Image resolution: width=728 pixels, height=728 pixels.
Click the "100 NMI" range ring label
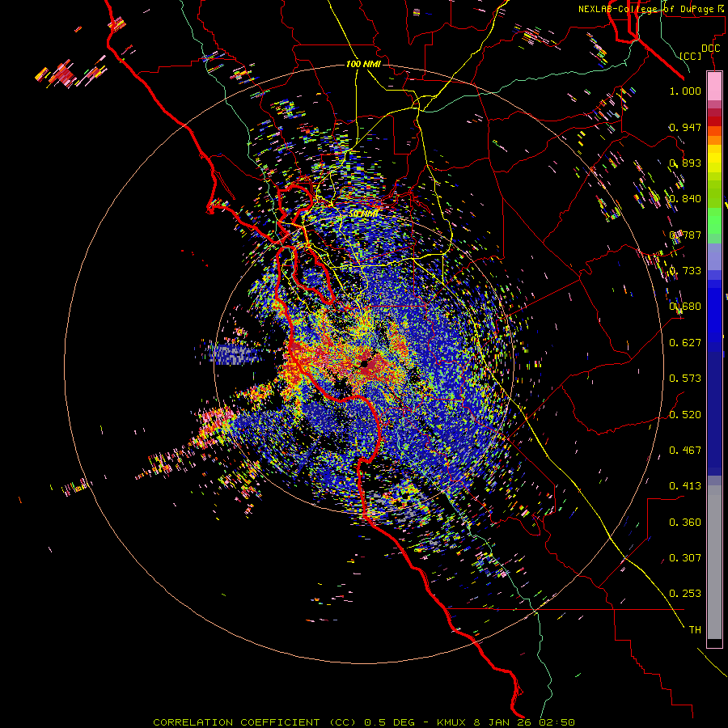[x=363, y=64]
